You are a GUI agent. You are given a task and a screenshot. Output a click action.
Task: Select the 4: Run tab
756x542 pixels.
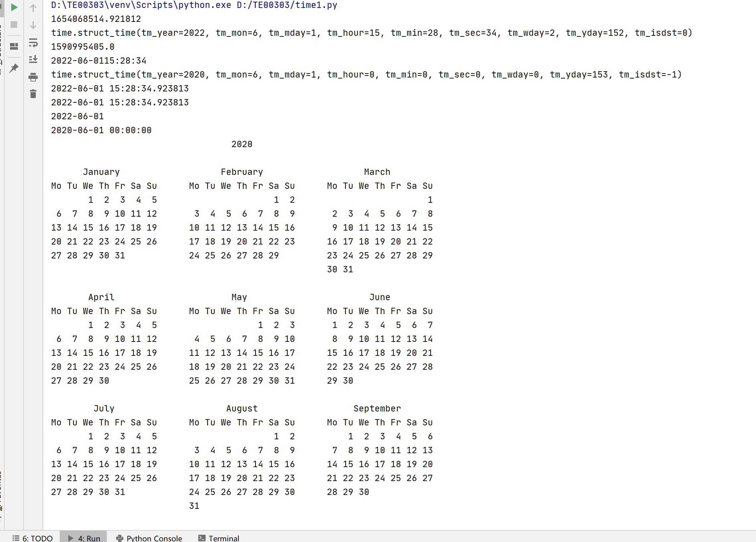[x=84, y=538]
